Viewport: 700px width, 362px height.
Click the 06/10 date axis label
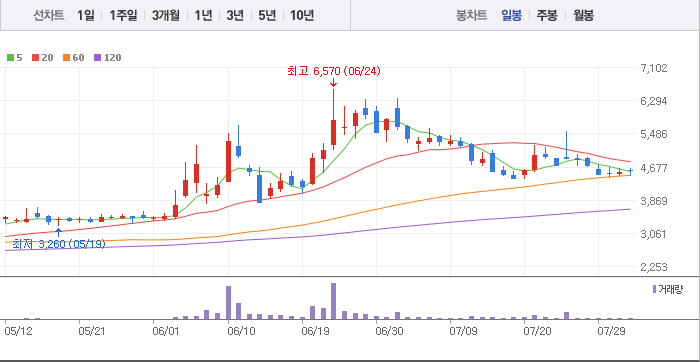[241, 331]
